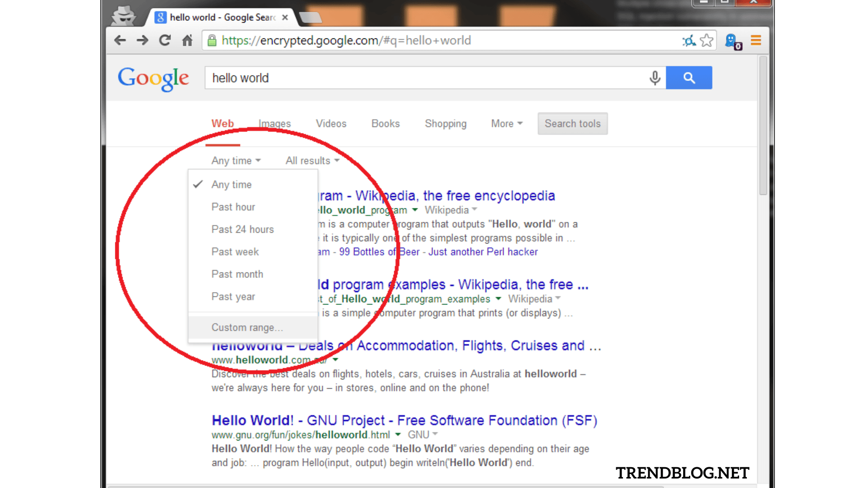The height and width of the screenshot is (488, 868).
Task: Open program examples - Wikipedia result
Action: click(x=453, y=285)
